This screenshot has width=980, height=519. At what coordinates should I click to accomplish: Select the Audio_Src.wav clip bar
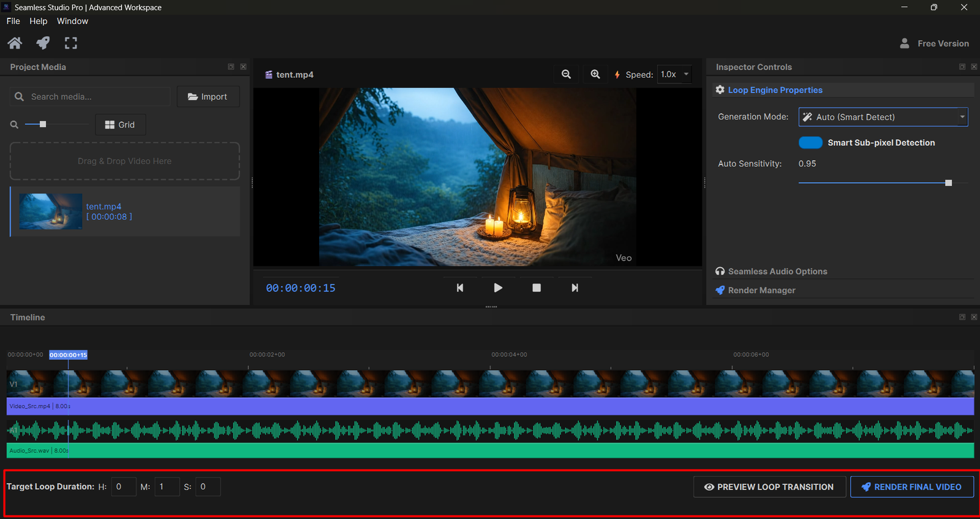490,450
